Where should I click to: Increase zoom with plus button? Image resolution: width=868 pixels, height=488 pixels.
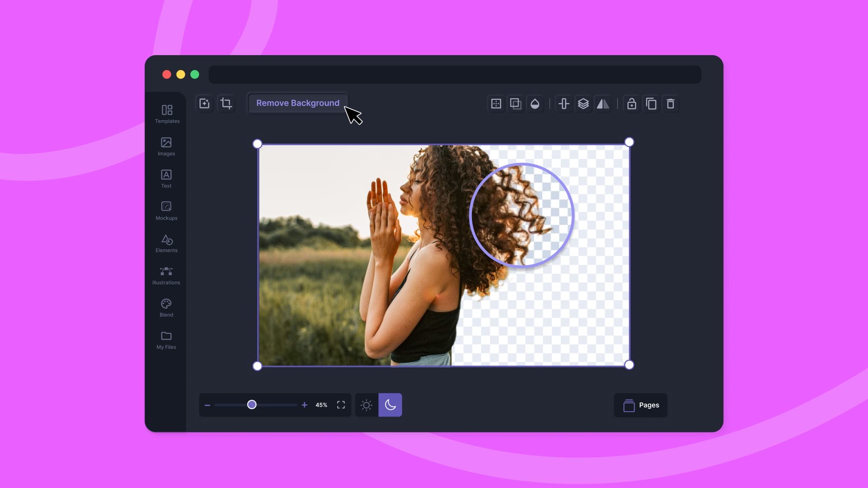pyautogui.click(x=304, y=405)
